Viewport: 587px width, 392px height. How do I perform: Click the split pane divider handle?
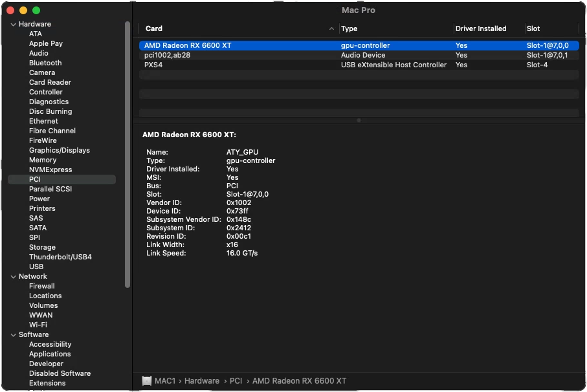pyautogui.click(x=359, y=120)
